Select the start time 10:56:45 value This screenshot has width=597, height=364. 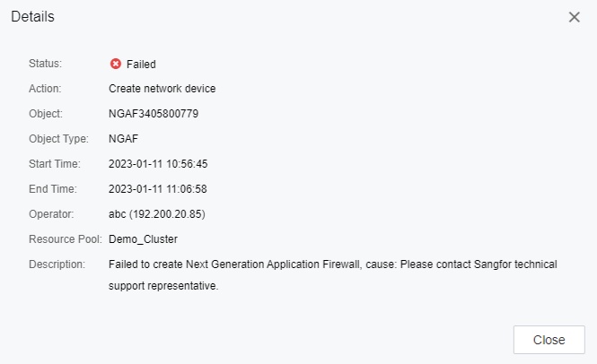158,164
